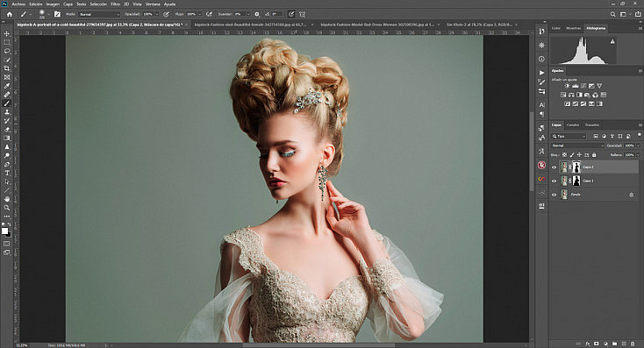Click the histogram cache warning triangle

click(x=612, y=41)
